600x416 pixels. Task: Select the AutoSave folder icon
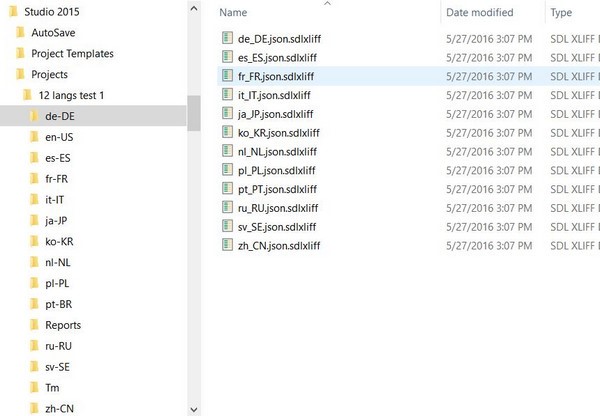(20, 33)
